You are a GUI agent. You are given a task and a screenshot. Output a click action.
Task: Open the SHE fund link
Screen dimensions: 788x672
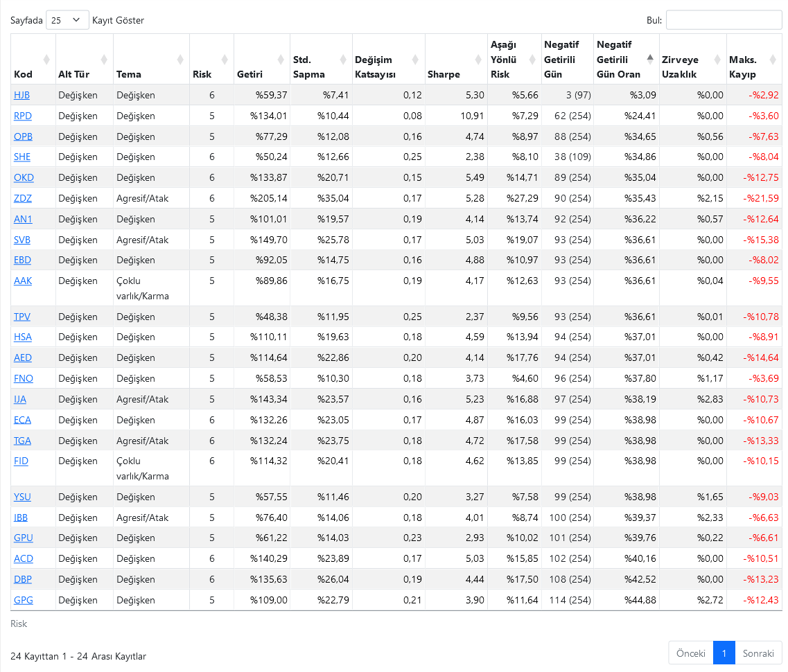[22, 157]
